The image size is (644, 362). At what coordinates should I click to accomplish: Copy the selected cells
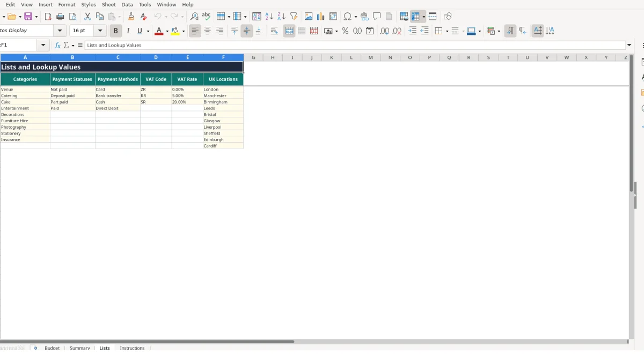[x=100, y=17]
